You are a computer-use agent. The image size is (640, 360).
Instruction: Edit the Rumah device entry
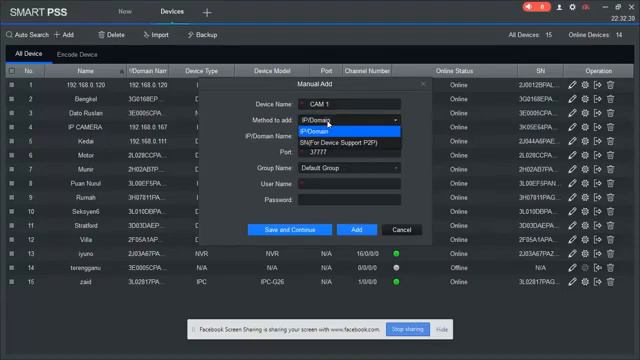click(x=572, y=198)
